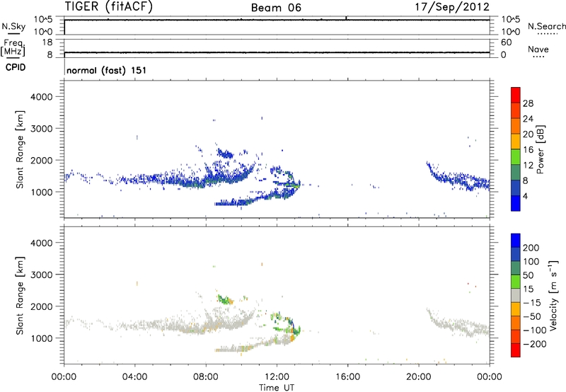Click '3000' on the velocity panel range axis
Viewport: 566px width, 392px height.
click(x=42, y=275)
